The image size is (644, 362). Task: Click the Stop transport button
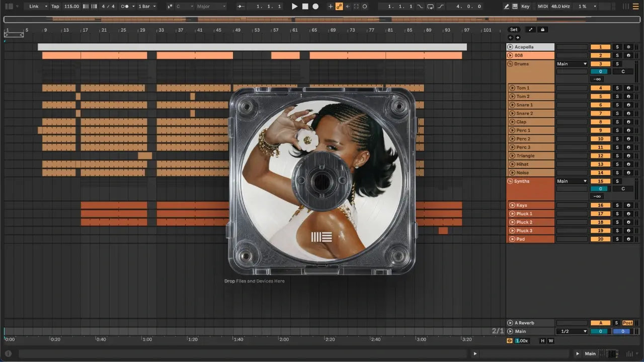[x=305, y=7]
